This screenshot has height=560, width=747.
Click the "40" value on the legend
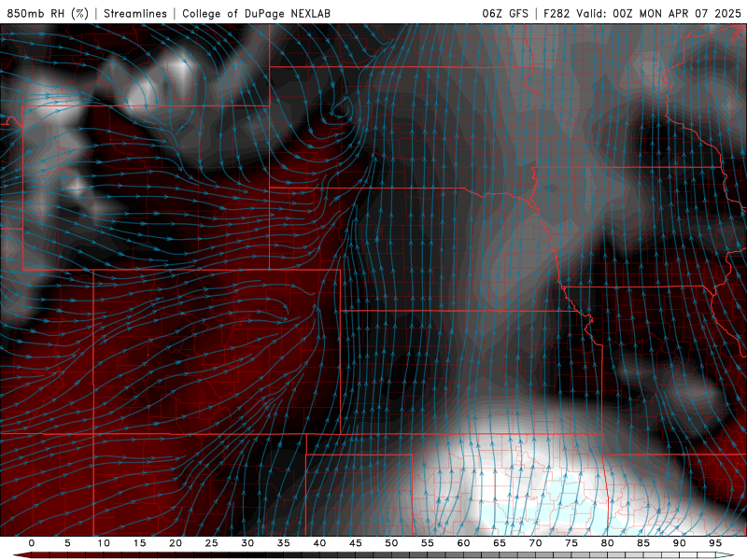point(319,543)
